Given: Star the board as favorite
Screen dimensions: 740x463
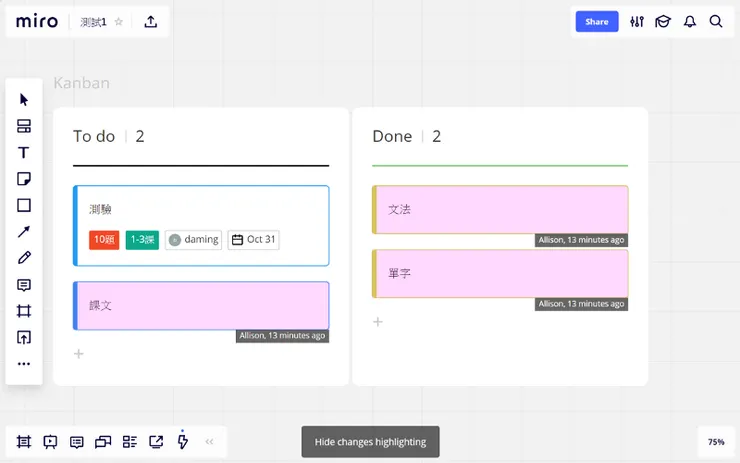Looking at the screenshot, I should pyautogui.click(x=119, y=22).
